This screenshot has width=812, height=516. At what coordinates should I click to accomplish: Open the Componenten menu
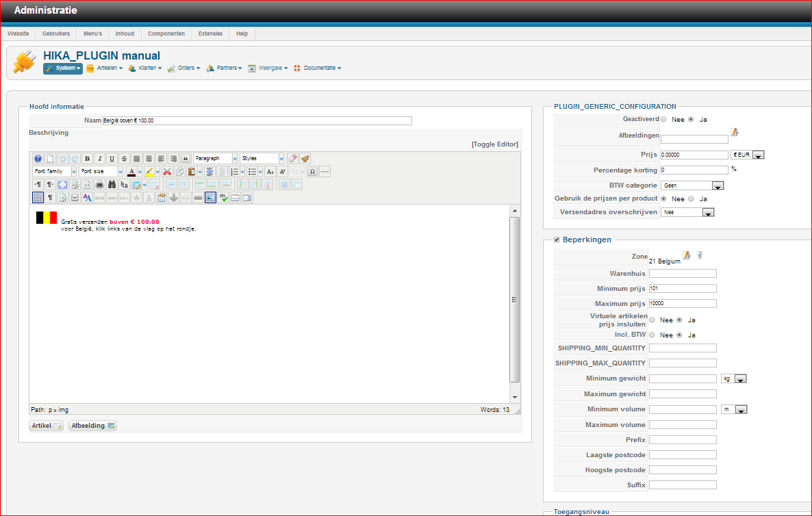coord(166,34)
